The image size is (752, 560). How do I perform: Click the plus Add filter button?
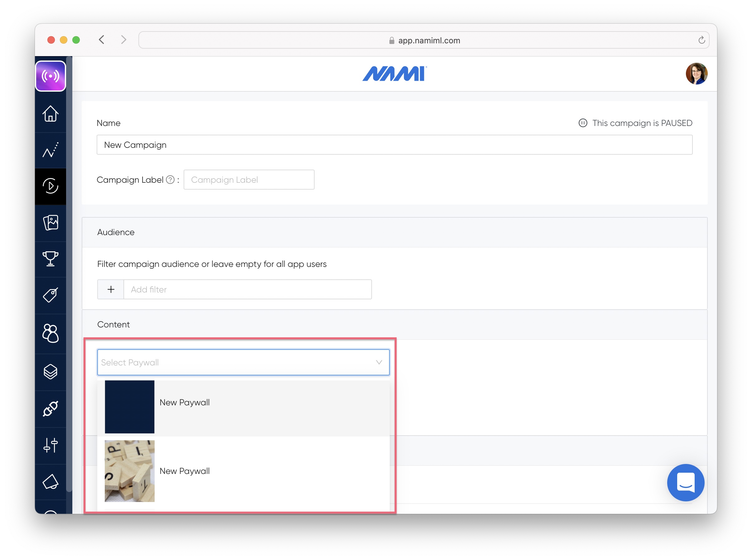click(111, 289)
